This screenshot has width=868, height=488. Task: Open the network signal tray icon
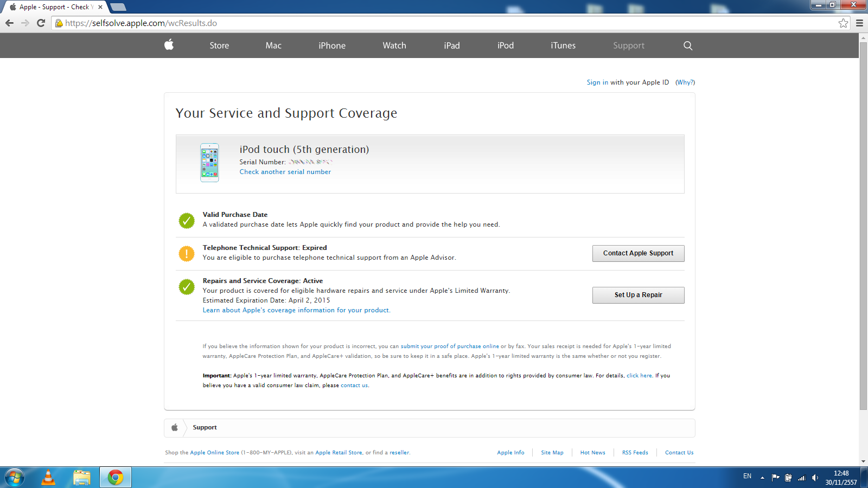(801, 478)
